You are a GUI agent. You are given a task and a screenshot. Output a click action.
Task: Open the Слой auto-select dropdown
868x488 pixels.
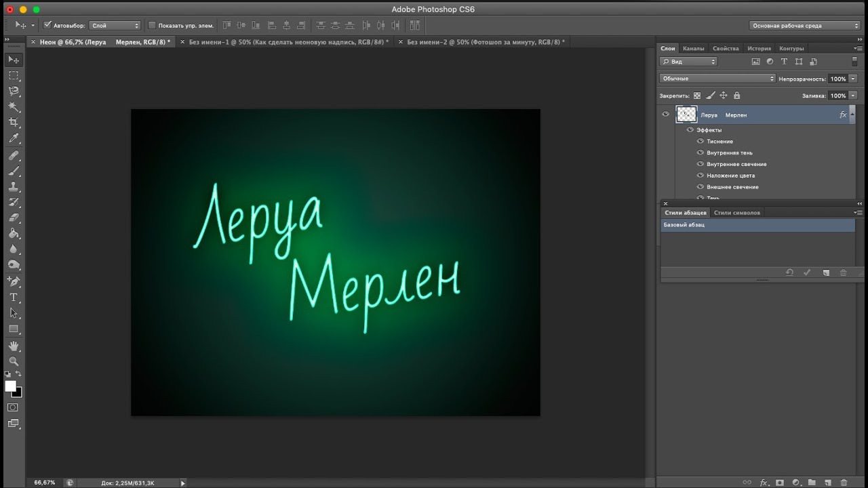click(115, 25)
